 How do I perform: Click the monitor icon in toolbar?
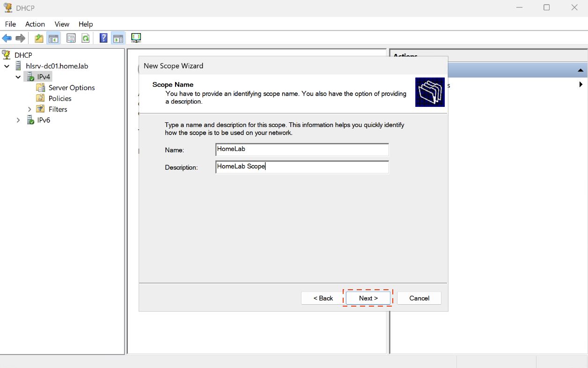[136, 38]
